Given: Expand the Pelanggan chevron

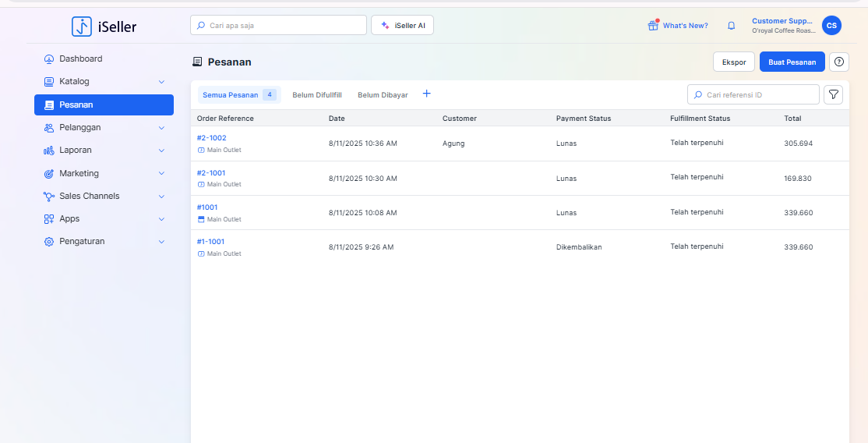Looking at the screenshot, I should (161, 128).
